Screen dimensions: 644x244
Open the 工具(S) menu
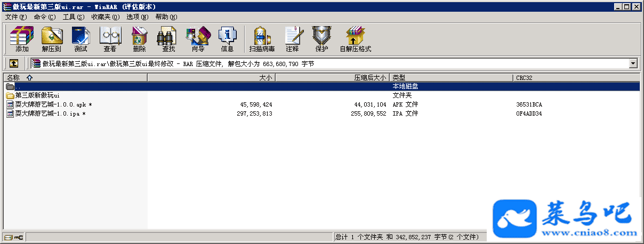click(74, 17)
